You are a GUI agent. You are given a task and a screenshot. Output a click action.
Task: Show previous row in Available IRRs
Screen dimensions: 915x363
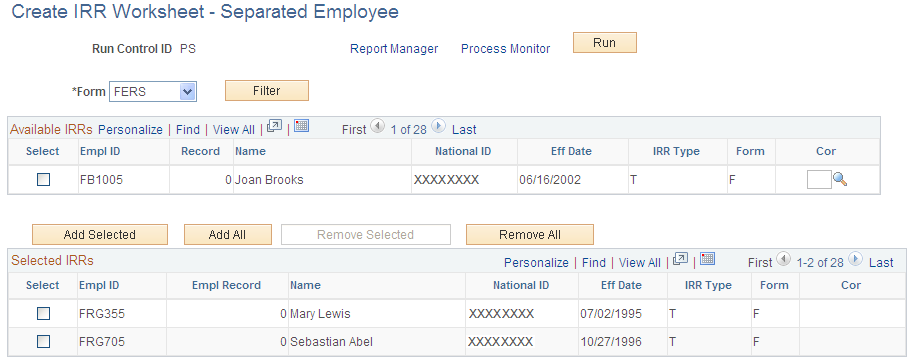pos(378,126)
